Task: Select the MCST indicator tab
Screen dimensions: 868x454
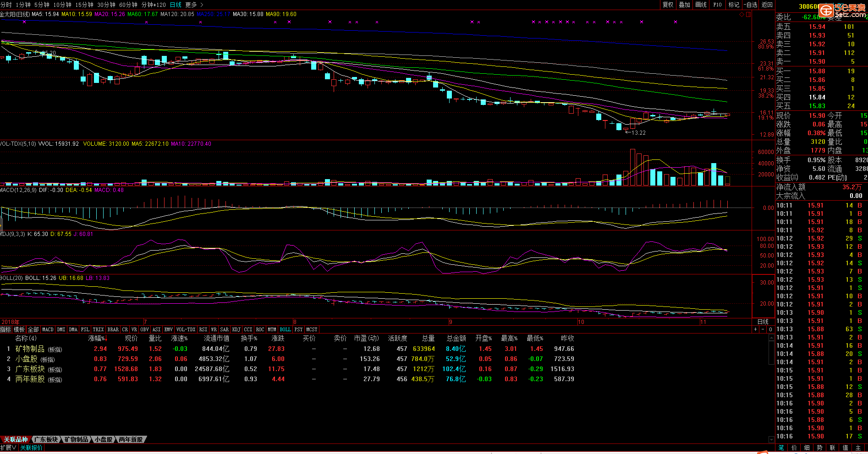Action: click(312, 329)
